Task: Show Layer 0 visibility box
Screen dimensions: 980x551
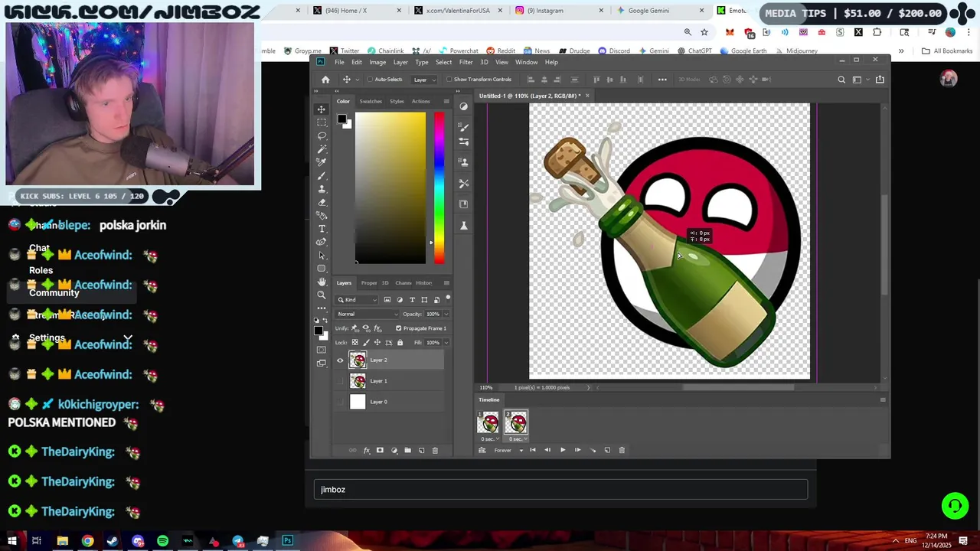Action: click(340, 402)
